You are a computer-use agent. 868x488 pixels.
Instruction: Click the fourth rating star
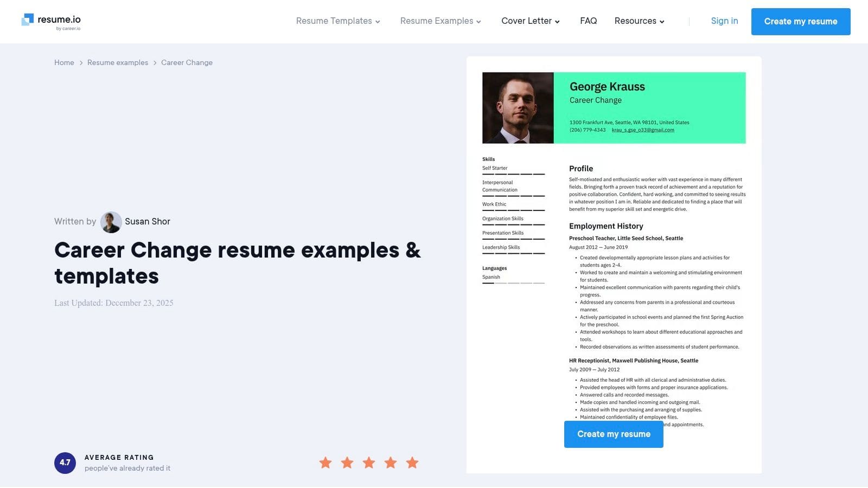[391, 463]
